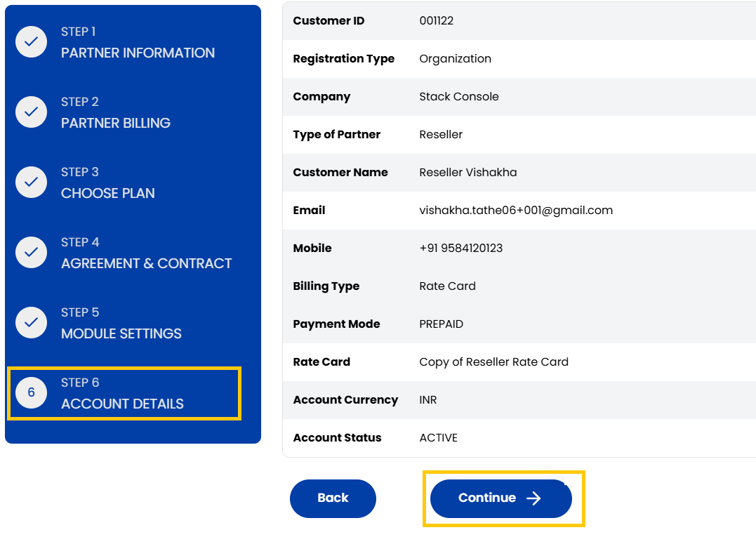Select the Customer ID value 001122
Screen dimensions: 756x537
pyautogui.click(x=436, y=21)
